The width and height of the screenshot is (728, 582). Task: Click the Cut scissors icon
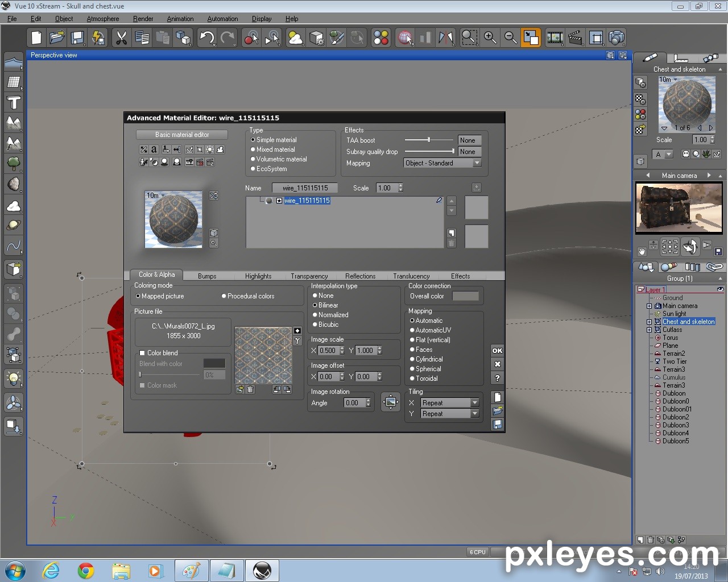[121, 38]
